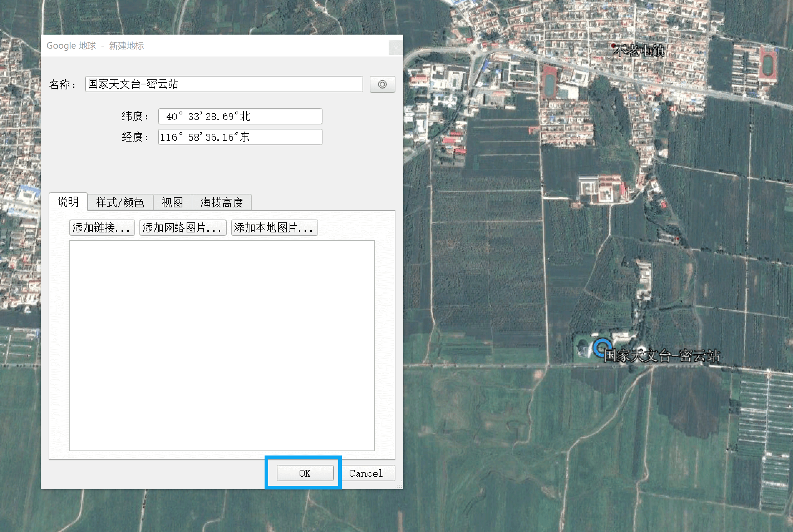Click inside the large description text area
The width and height of the screenshot is (793, 532).
[x=222, y=345]
